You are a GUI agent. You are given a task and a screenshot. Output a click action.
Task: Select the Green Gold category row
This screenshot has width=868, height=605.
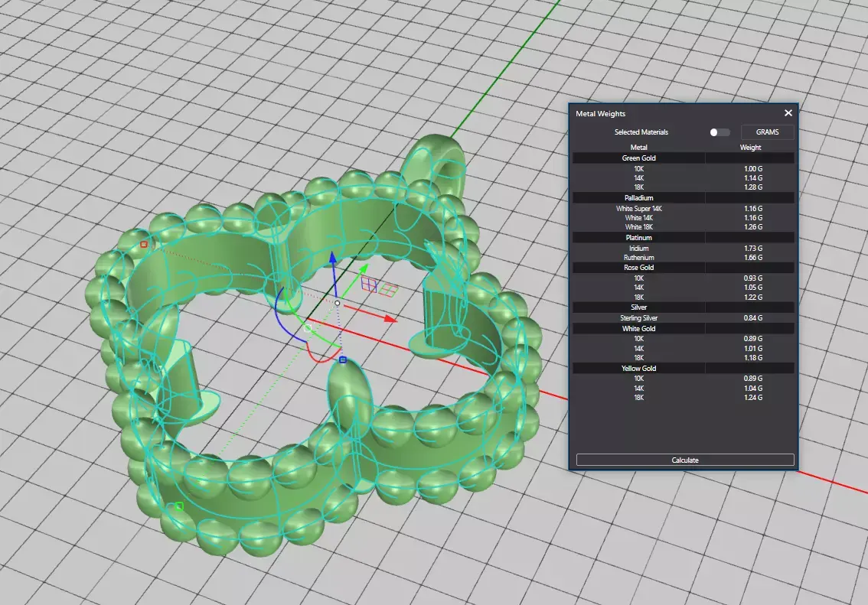pyautogui.click(x=684, y=158)
